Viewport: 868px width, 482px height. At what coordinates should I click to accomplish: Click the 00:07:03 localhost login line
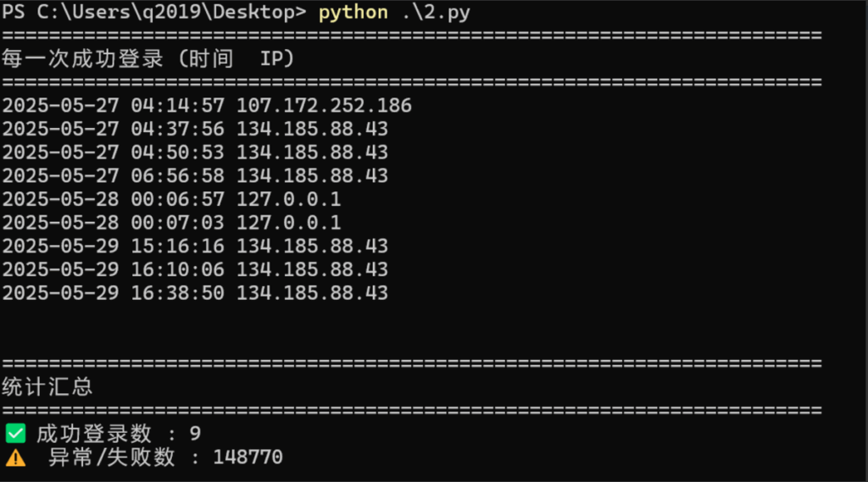pos(171,223)
